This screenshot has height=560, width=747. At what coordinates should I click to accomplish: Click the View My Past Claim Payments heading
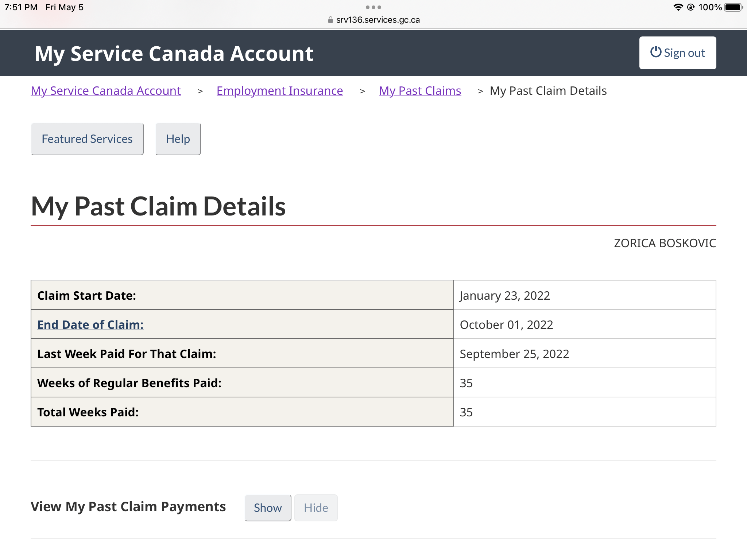point(128,507)
